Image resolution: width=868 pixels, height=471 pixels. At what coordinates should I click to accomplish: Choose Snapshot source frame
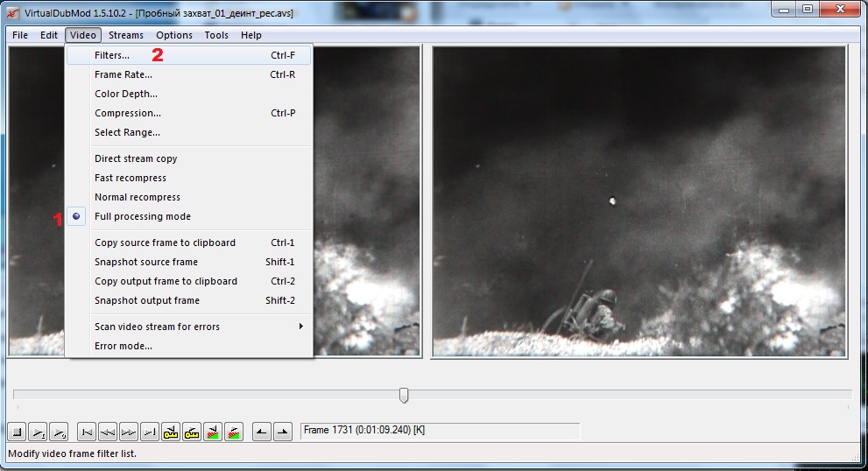pyautogui.click(x=189, y=262)
